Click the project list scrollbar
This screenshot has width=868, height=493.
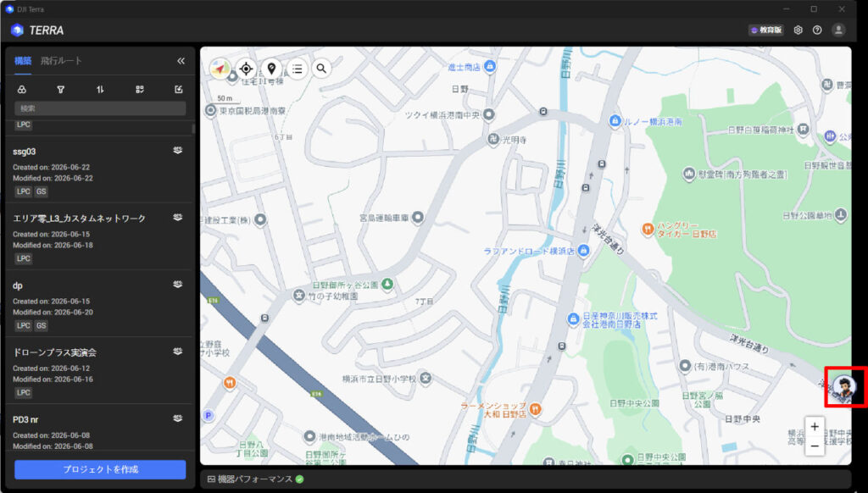193,129
